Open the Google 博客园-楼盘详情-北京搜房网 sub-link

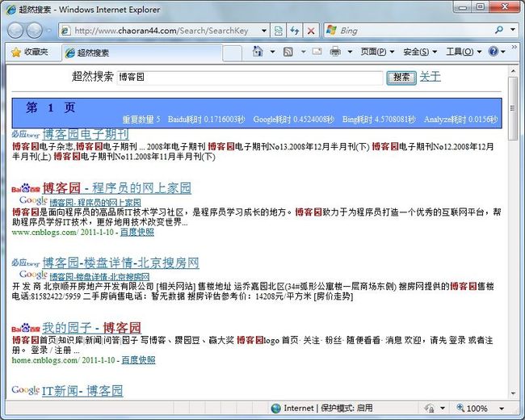(100, 277)
